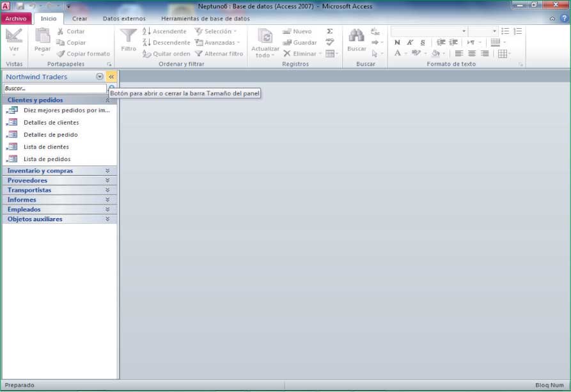Click the spelling check icon
Viewport: 571px width, 392px height.
pyautogui.click(x=329, y=42)
